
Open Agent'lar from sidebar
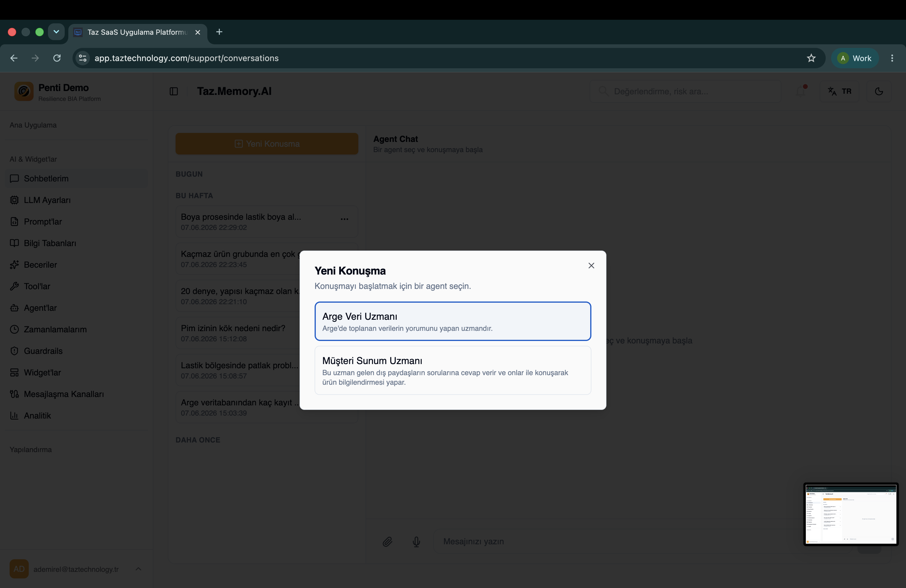pos(76,308)
